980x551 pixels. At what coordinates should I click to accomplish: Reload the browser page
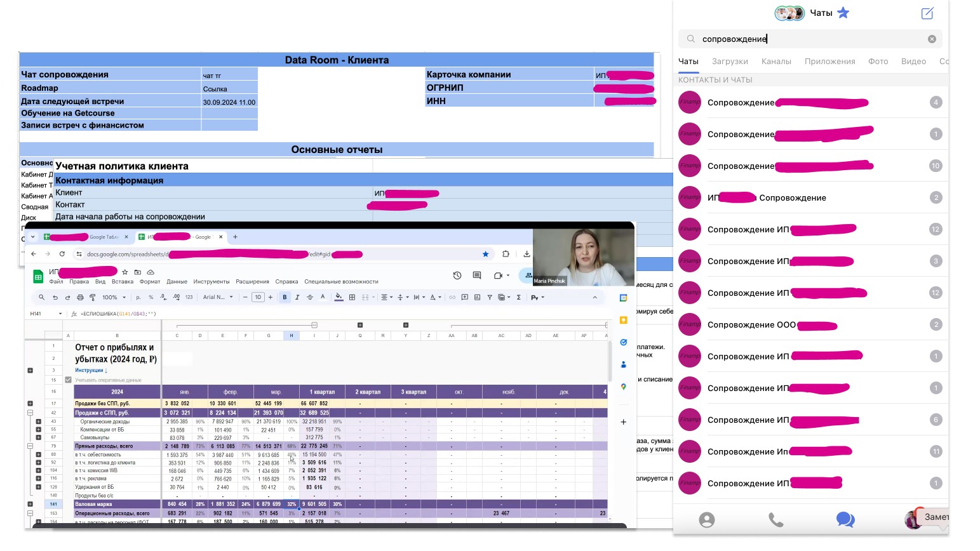click(62, 254)
